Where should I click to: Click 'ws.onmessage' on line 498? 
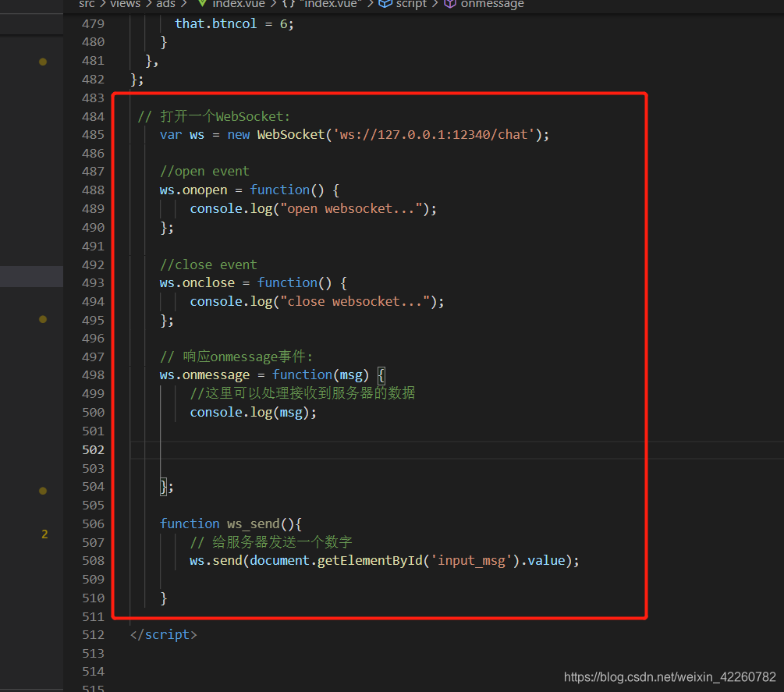click(204, 375)
